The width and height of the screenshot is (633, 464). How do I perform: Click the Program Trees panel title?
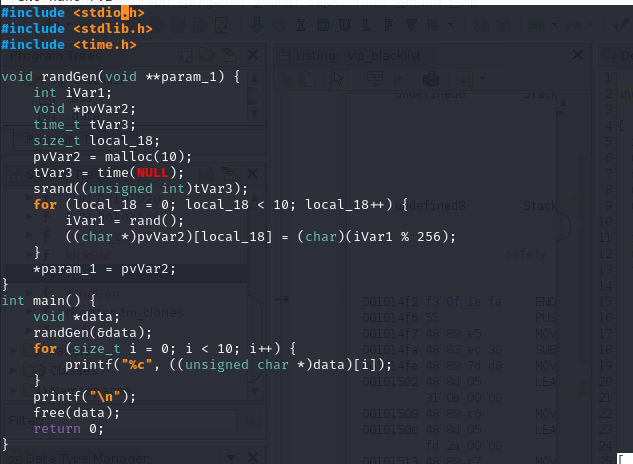click(x=56, y=55)
